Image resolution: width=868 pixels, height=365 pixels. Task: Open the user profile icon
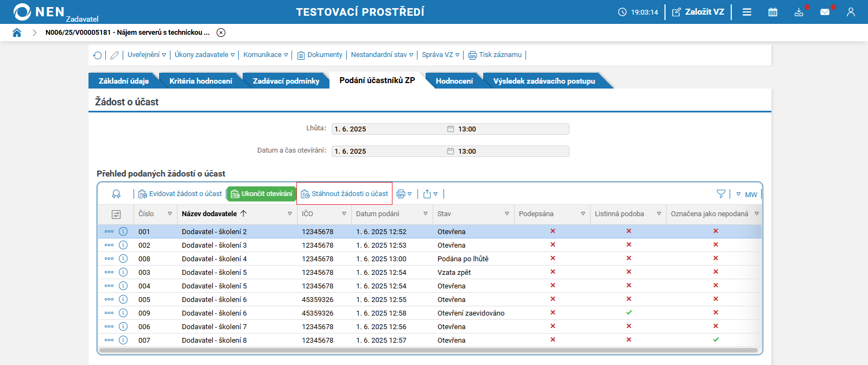pyautogui.click(x=851, y=12)
